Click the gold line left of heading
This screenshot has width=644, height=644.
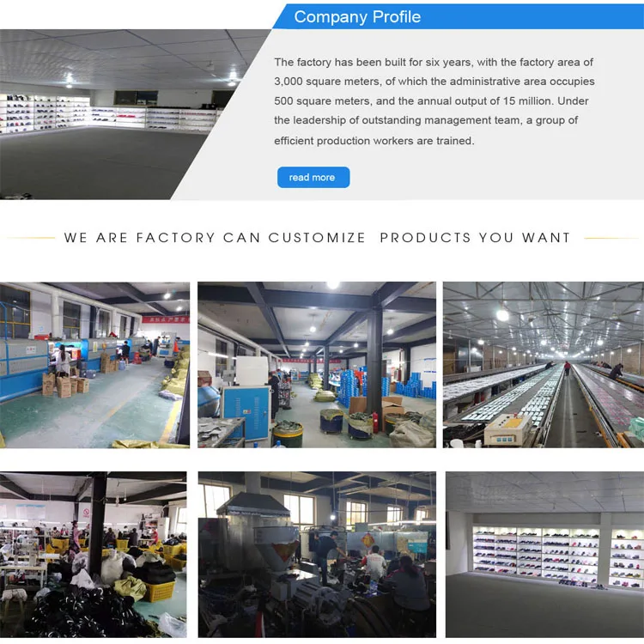pyautogui.click(x=31, y=238)
